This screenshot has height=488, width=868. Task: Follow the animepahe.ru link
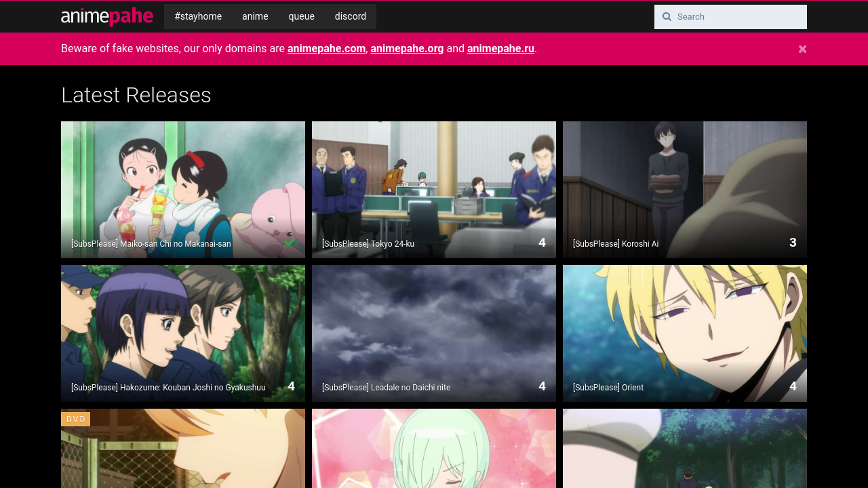pyautogui.click(x=500, y=49)
